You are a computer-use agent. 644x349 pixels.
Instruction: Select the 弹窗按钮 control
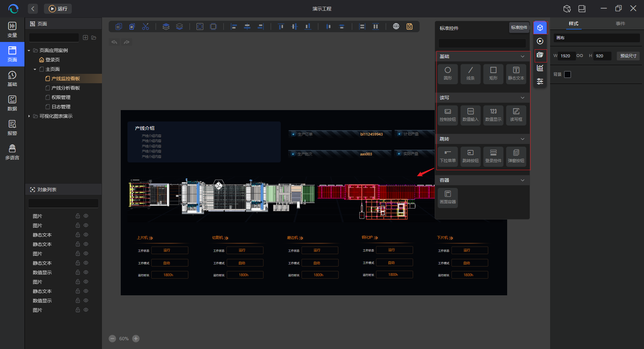click(x=516, y=156)
